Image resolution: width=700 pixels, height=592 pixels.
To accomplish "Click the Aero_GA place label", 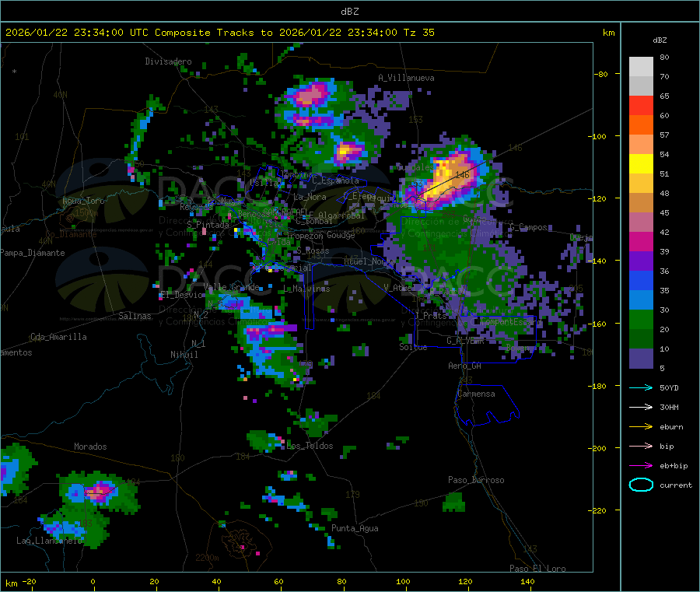I will [x=465, y=366].
